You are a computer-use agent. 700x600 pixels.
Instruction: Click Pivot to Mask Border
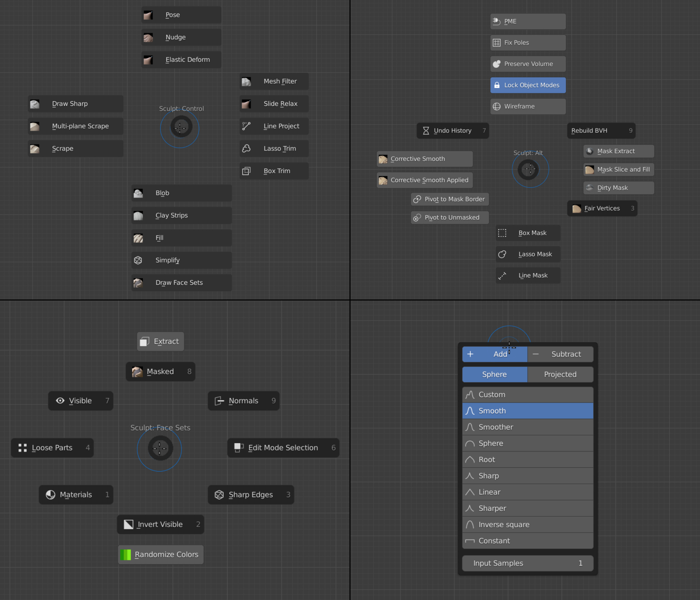[450, 199]
